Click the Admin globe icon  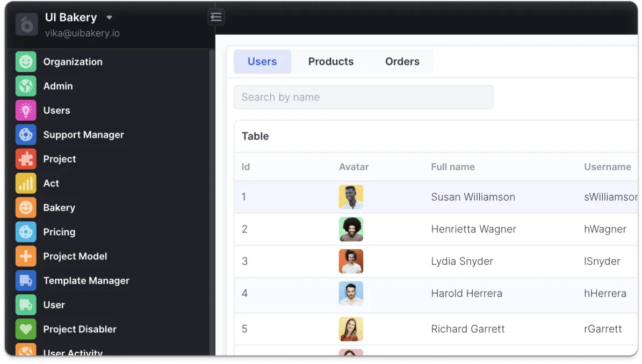point(26,86)
